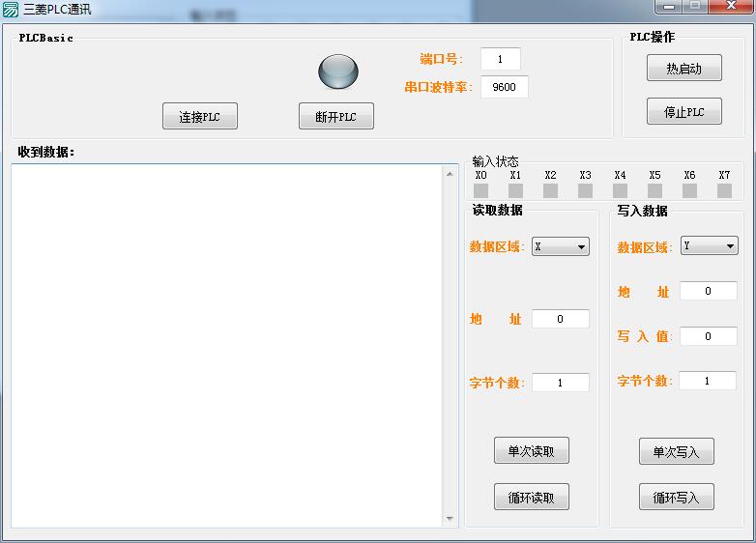This screenshot has height=543, width=756.
Task: Click the 字节个数 field under 读取数据
Action: coord(561,383)
